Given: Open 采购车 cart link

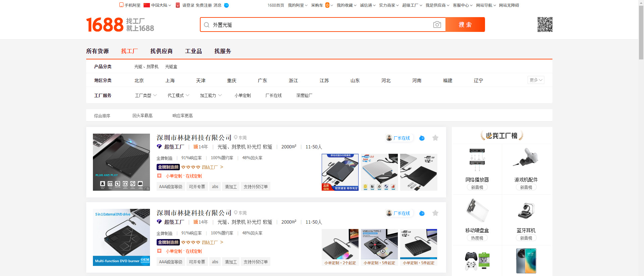Looking at the screenshot, I should (x=317, y=5).
